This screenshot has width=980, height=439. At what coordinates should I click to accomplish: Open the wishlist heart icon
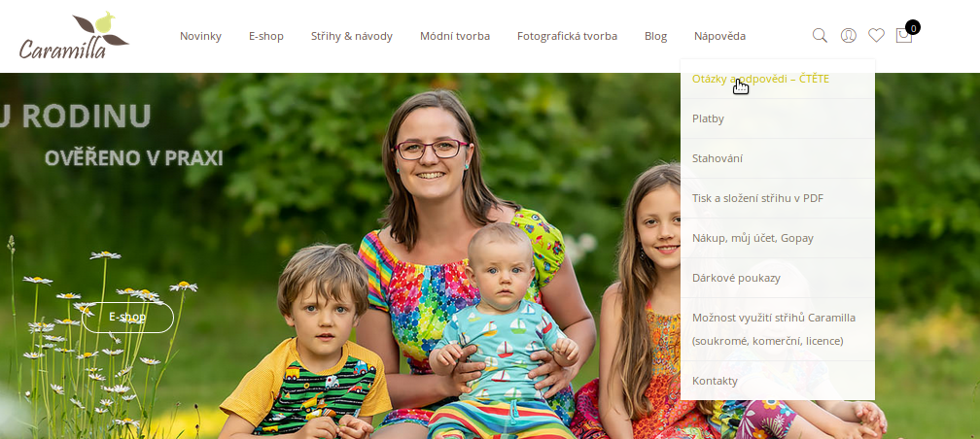(876, 36)
